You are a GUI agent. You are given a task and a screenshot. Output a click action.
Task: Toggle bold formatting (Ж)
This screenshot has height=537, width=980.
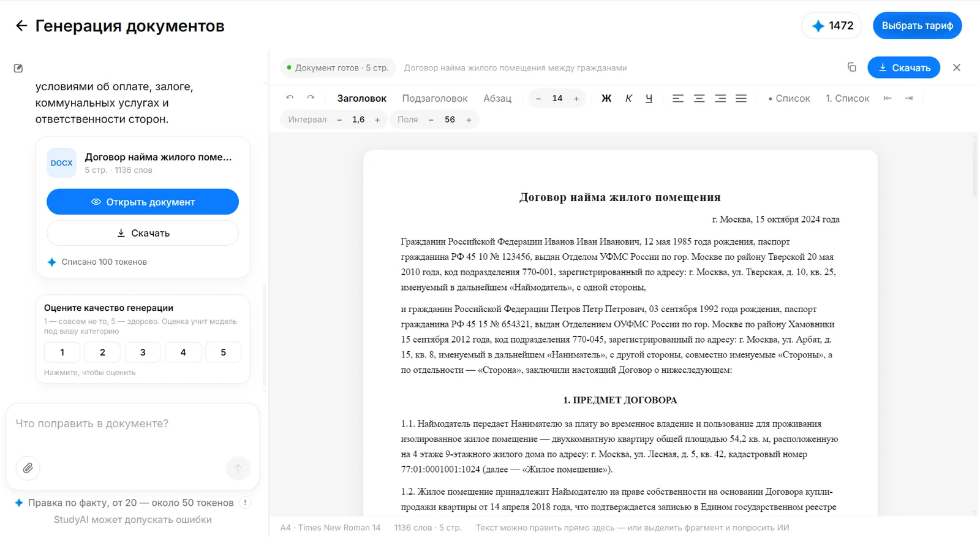(x=606, y=98)
